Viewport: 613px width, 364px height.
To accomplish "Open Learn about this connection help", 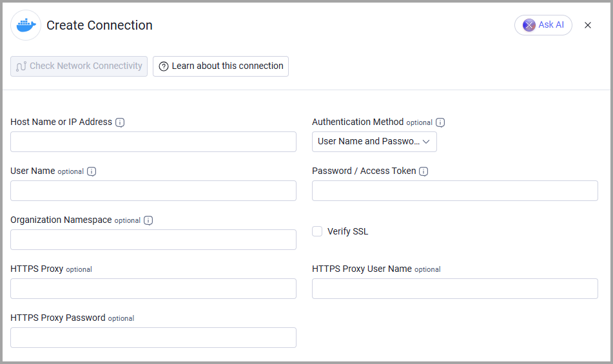I will [x=220, y=66].
